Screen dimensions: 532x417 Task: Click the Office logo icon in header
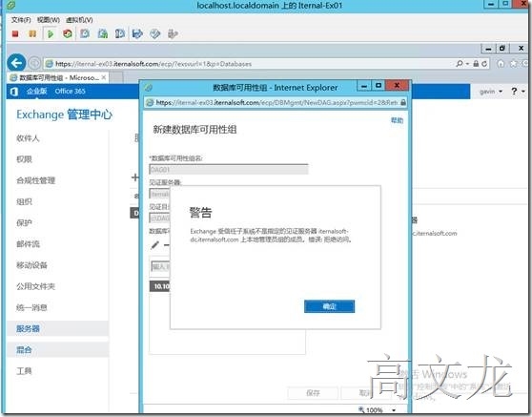[x=14, y=92]
